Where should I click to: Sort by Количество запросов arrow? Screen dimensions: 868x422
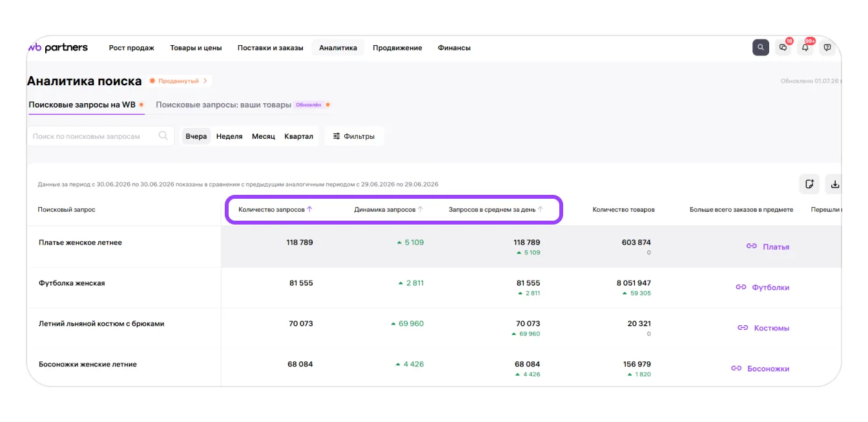[x=309, y=209]
